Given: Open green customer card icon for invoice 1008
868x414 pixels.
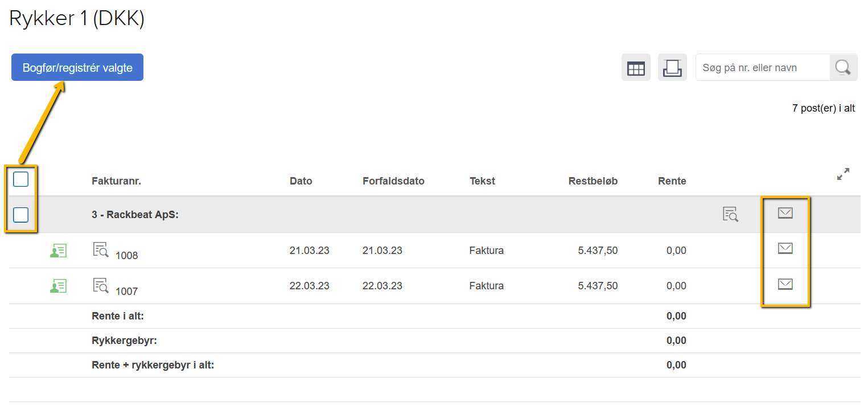Looking at the screenshot, I should [58, 251].
